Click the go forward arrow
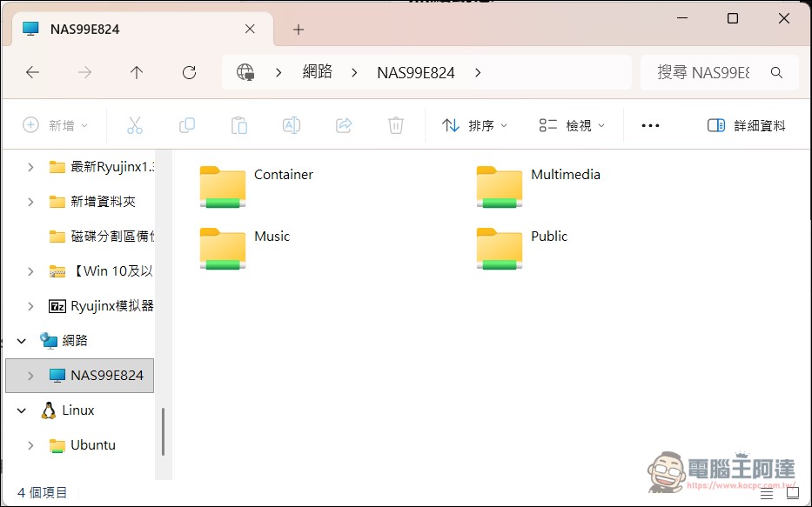The height and width of the screenshot is (507, 812). click(84, 72)
